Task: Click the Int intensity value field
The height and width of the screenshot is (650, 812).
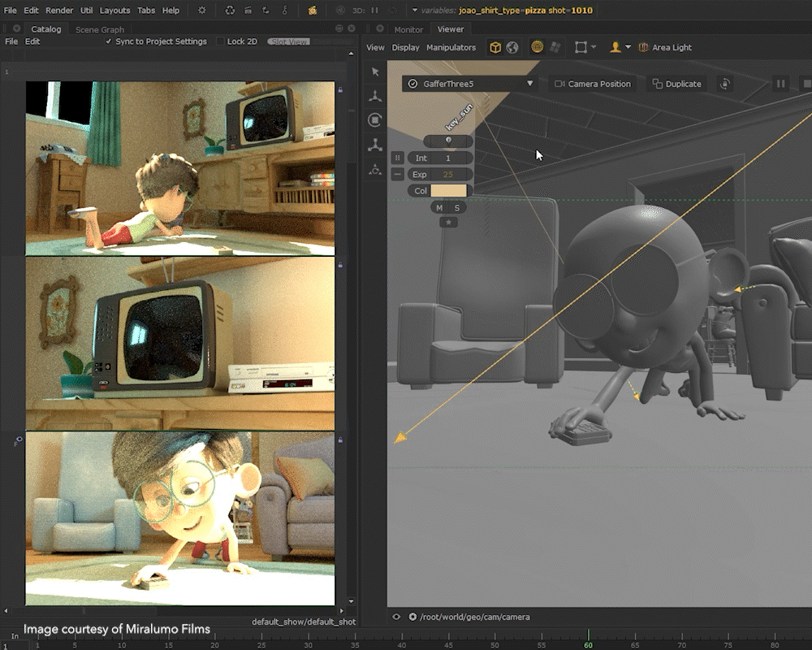Action: pyautogui.click(x=448, y=158)
